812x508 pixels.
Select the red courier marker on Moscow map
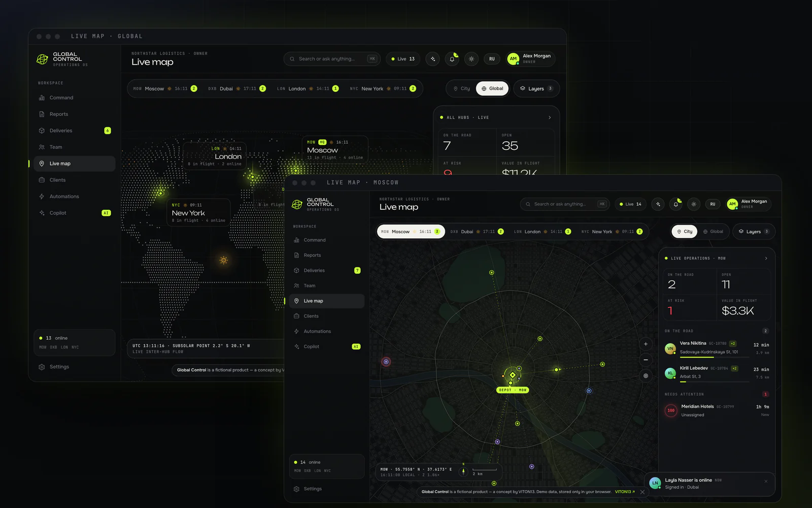tap(386, 362)
